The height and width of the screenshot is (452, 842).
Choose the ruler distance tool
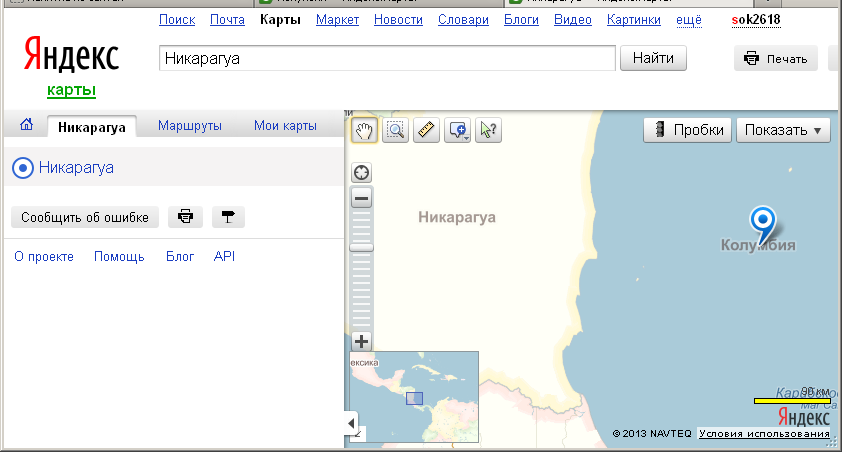click(426, 130)
